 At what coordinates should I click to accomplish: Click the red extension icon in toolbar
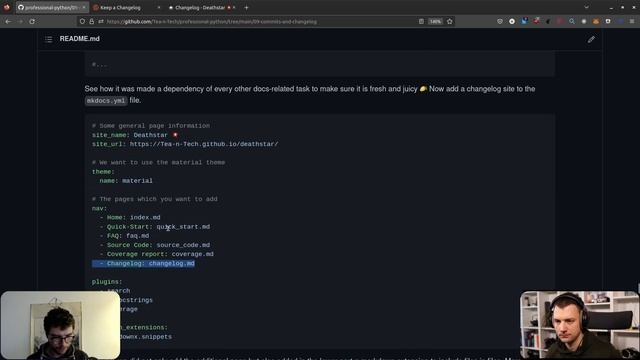[536, 21]
